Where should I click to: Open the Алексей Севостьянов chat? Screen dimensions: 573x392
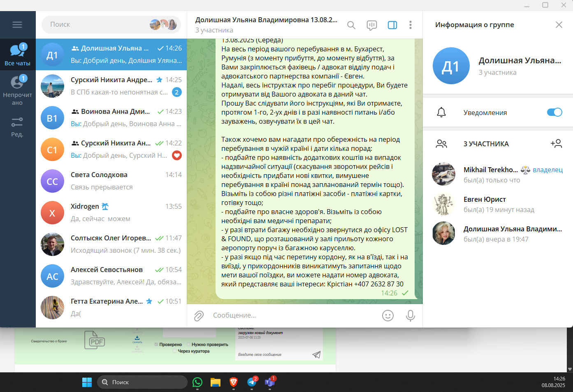(111, 276)
